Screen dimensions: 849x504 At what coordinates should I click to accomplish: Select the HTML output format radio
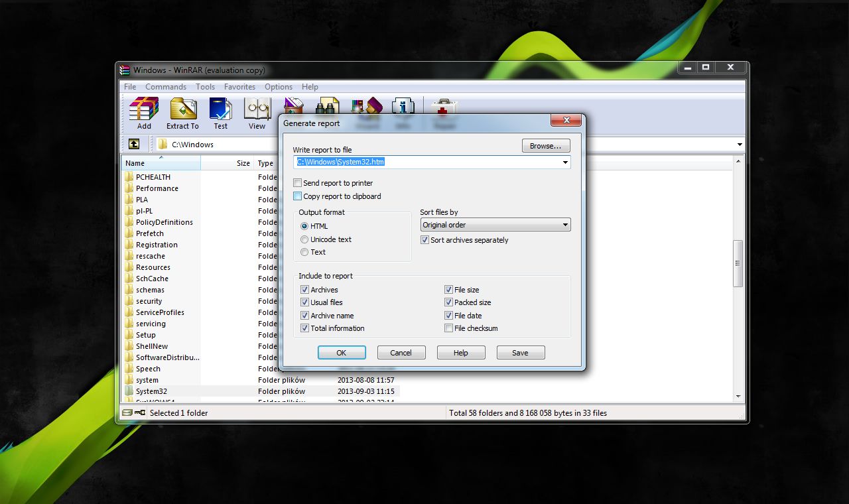[x=304, y=226]
